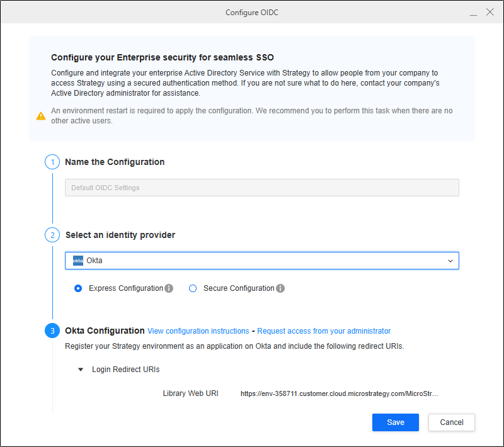Select the Express Configuration radio button
The image size is (504, 447).
pyautogui.click(x=78, y=288)
